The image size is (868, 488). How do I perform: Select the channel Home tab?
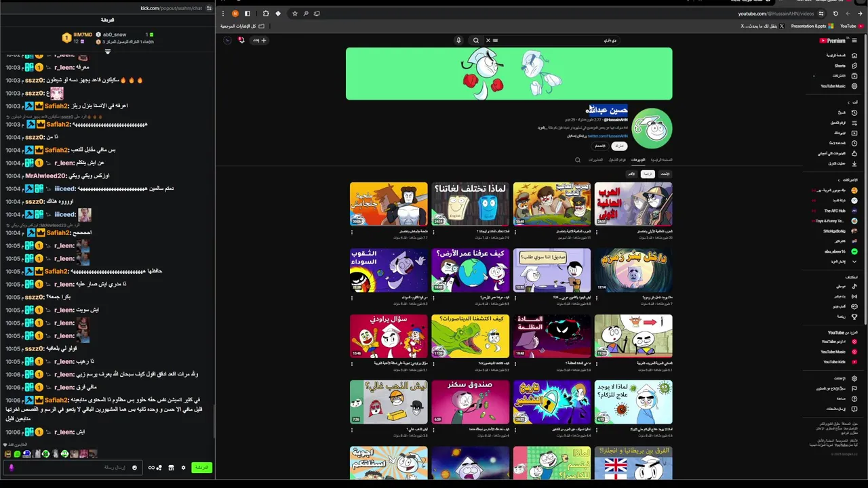pyautogui.click(x=662, y=160)
